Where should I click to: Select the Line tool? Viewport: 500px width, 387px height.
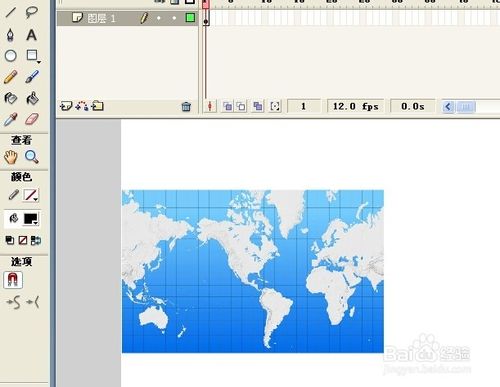(x=11, y=12)
